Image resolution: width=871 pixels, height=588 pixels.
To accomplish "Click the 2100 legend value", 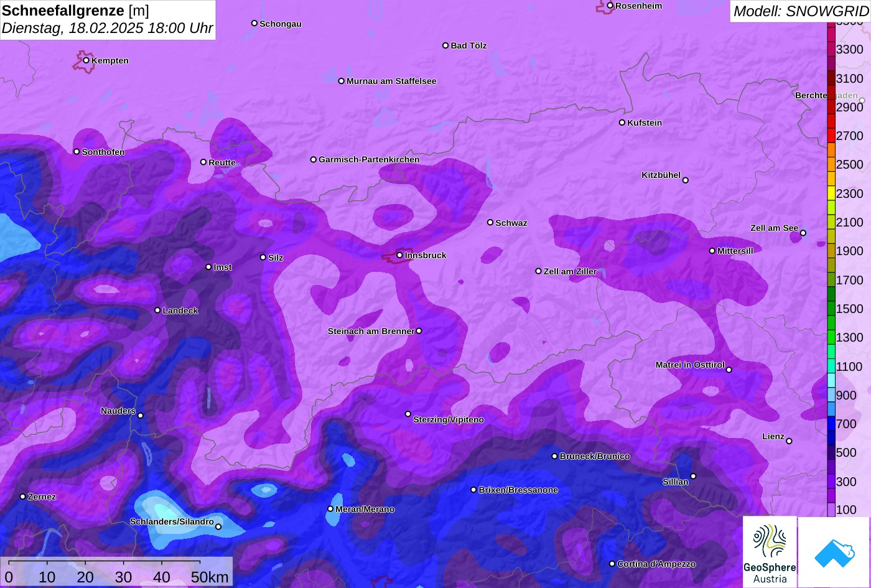I will pyautogui.click(x=850, y=222).
